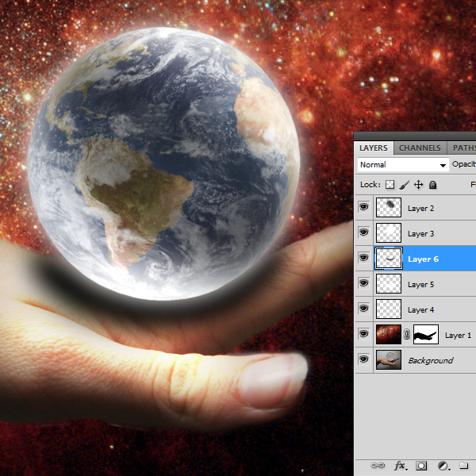The height and width of the screenshot is (476, 476).
Task: Click the Layer 1 name text
Action: point(458,335)
